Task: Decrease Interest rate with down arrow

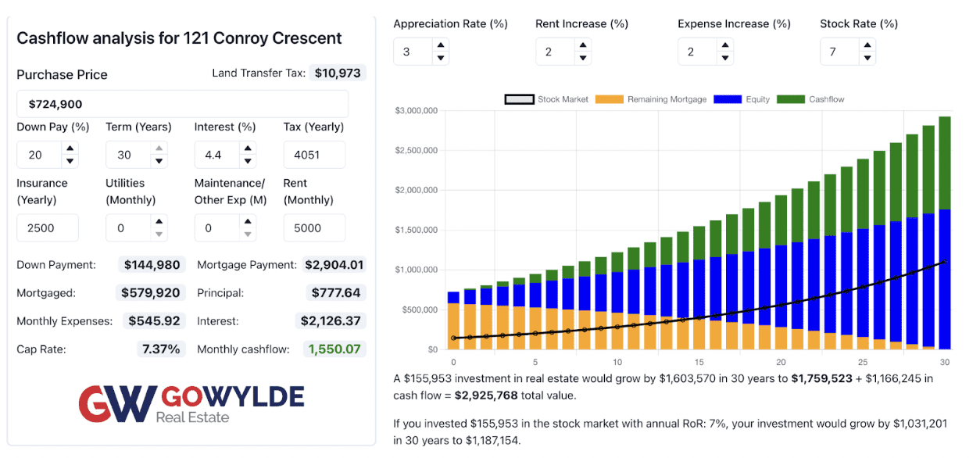Action: click(249, 161)
